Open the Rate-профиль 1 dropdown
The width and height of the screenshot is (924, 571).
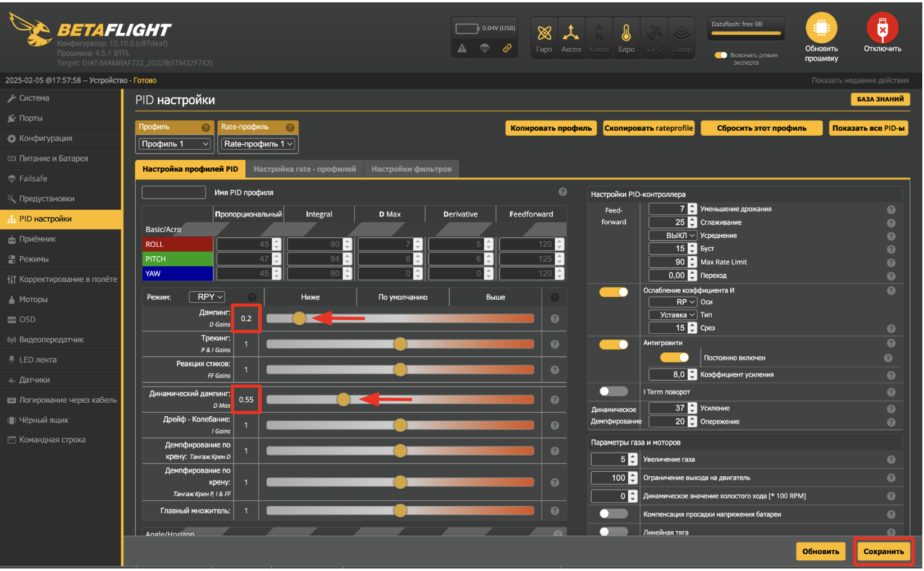(258, 144)
